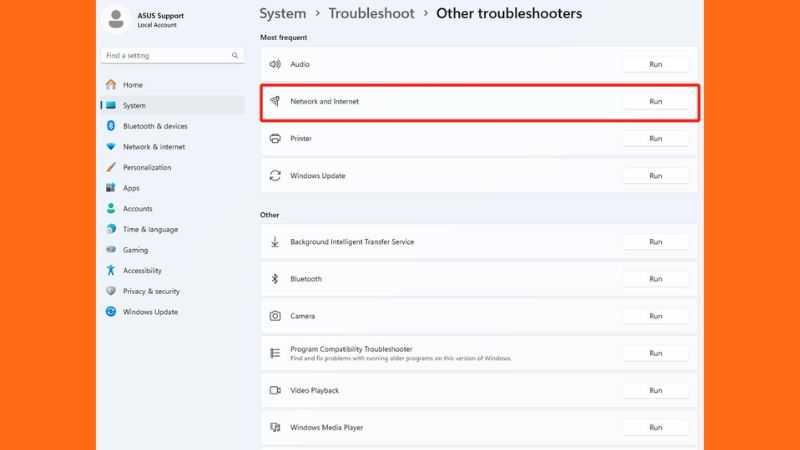
Task: Select System label in sidebar
Action: (134, 106)
